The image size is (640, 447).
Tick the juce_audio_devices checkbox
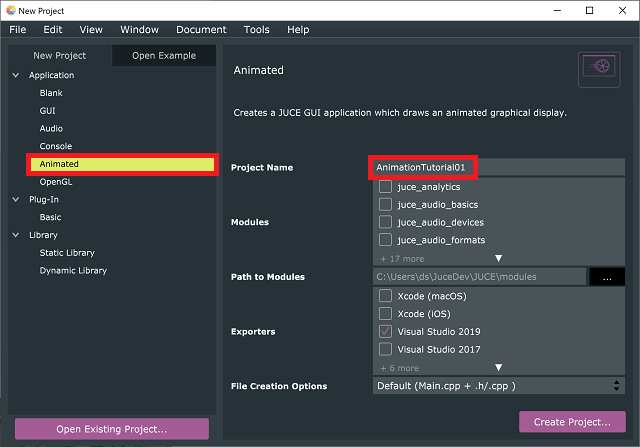(x=385, y=222)
